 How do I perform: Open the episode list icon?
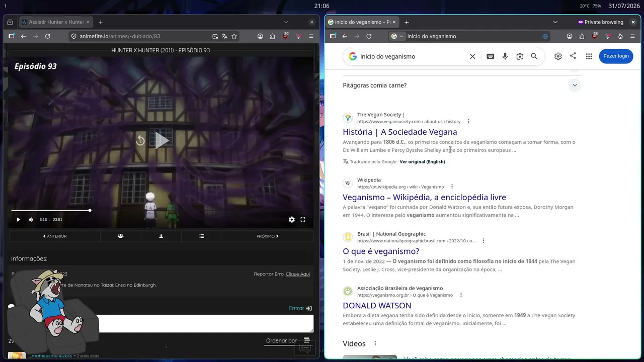tap(202, 236)
